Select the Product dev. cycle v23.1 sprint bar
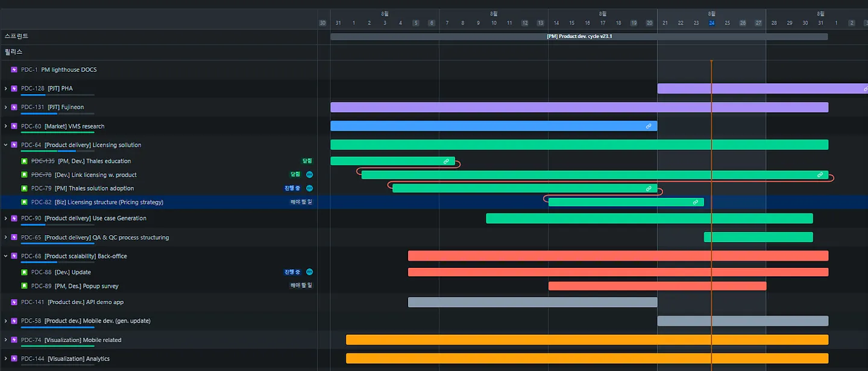The image size is (868, 371). (579, 37)
